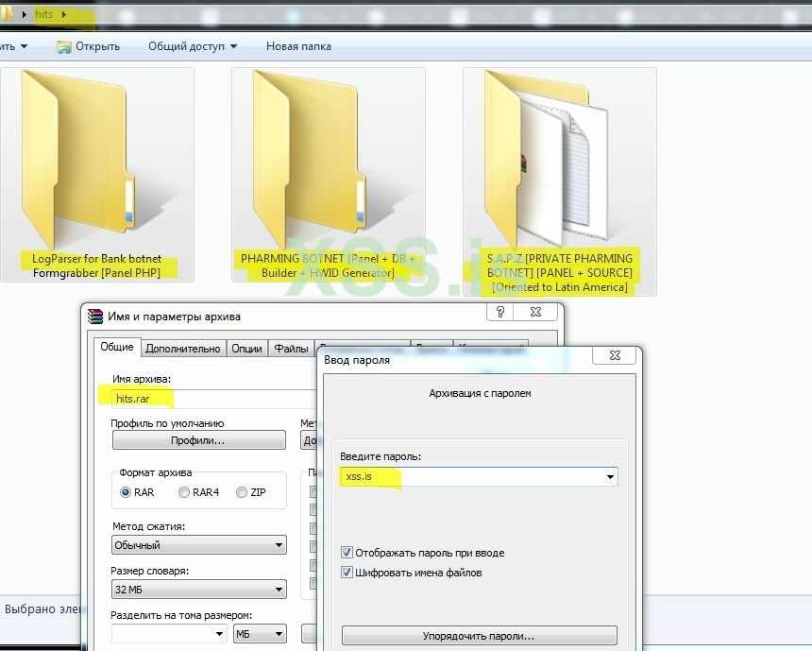Open the PHARMING BOTNET Panel folder
This screenshot has width=812, height=651.
(329, 175)
